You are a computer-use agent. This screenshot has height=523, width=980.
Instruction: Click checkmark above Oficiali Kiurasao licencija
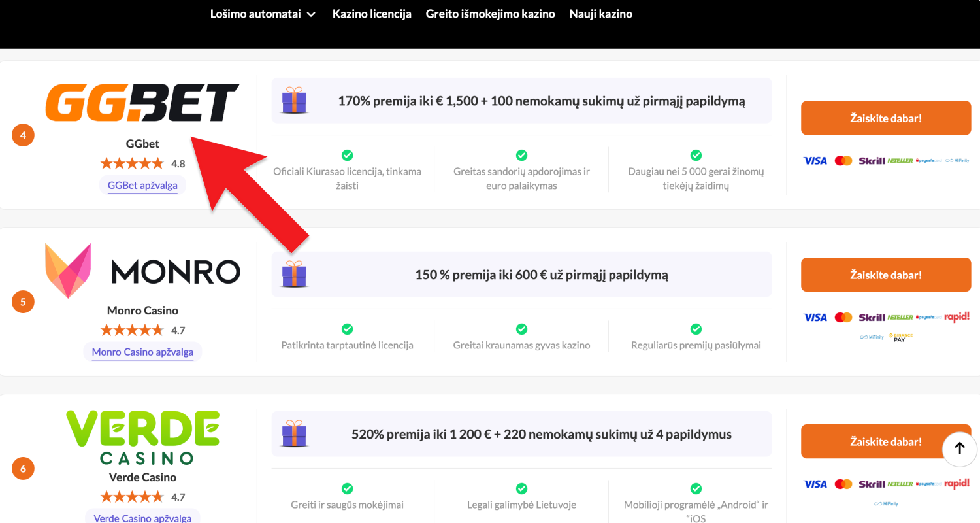point(348,155)
